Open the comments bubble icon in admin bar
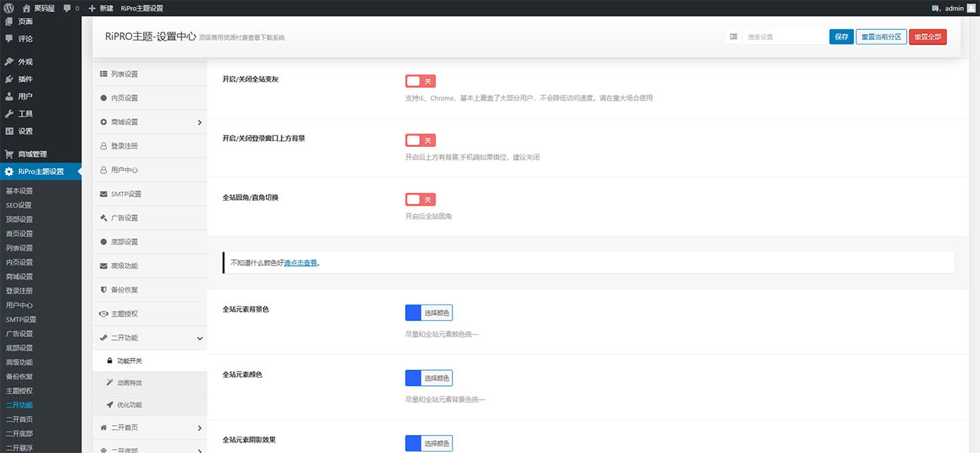 (68, 8)
